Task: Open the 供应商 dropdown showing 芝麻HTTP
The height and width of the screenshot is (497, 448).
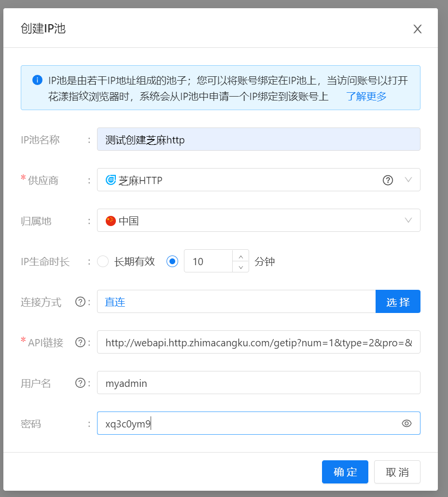Action: 259,180
